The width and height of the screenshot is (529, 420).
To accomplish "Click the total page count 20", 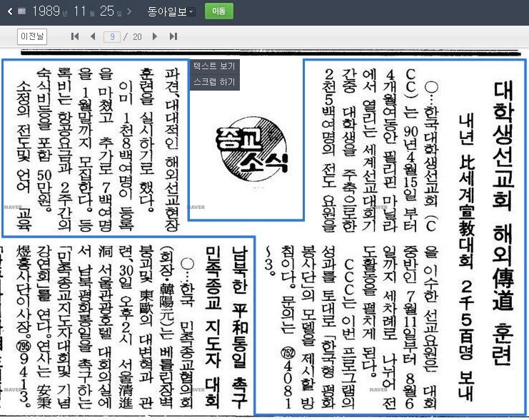I will pos(137,37).
